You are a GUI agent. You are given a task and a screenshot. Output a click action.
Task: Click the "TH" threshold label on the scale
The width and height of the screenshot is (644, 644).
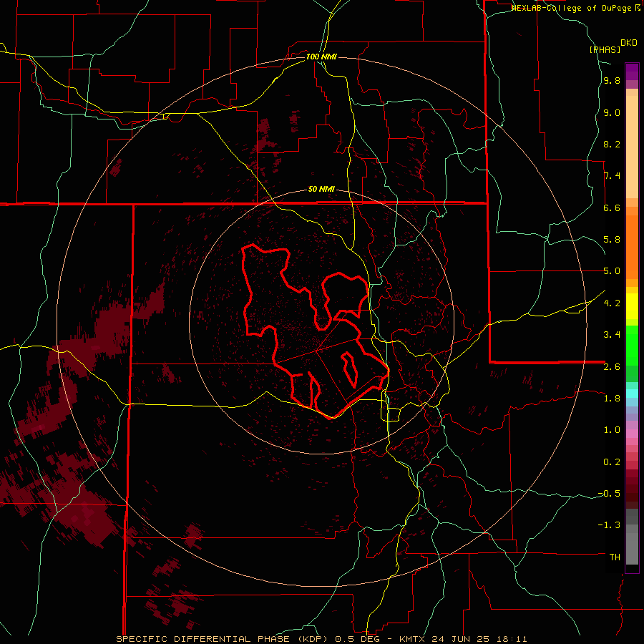click(615, 557)
